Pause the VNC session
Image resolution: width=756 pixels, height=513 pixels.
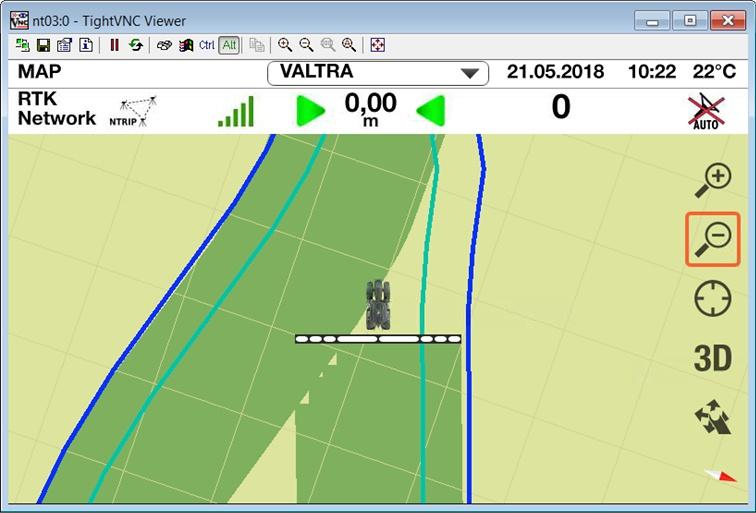click(x=114, y=45)
